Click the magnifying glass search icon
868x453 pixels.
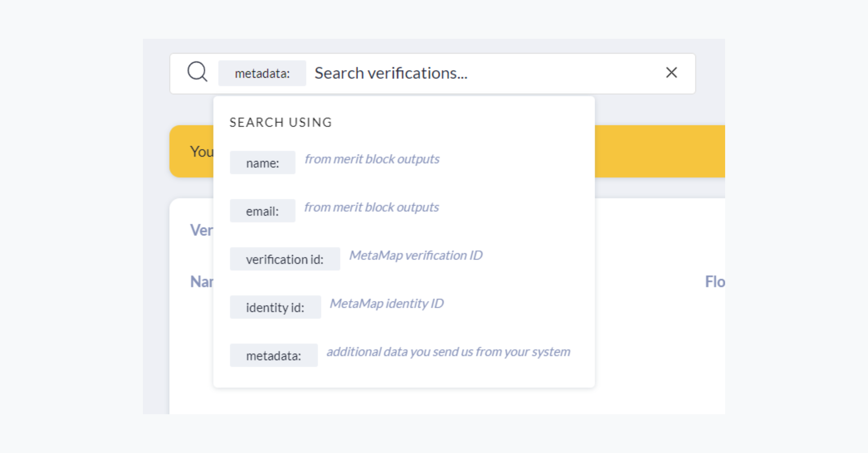point(197,72)
